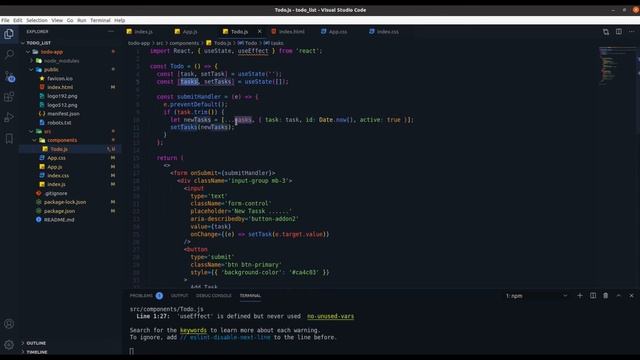
Task: Collapse the todo-app folder
Action: [28, 52]
